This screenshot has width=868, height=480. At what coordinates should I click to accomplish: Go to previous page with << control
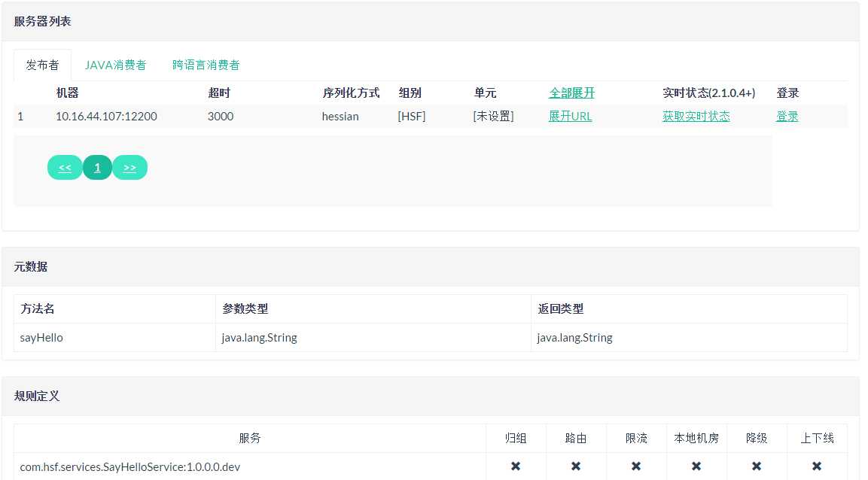coord(65,167)
